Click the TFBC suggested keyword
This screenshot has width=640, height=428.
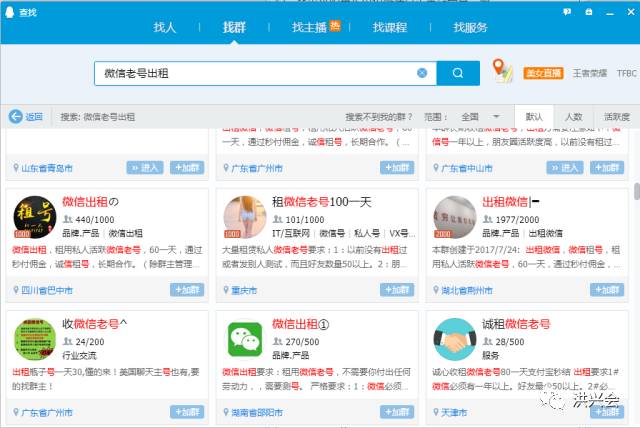[x=627, y=73]
